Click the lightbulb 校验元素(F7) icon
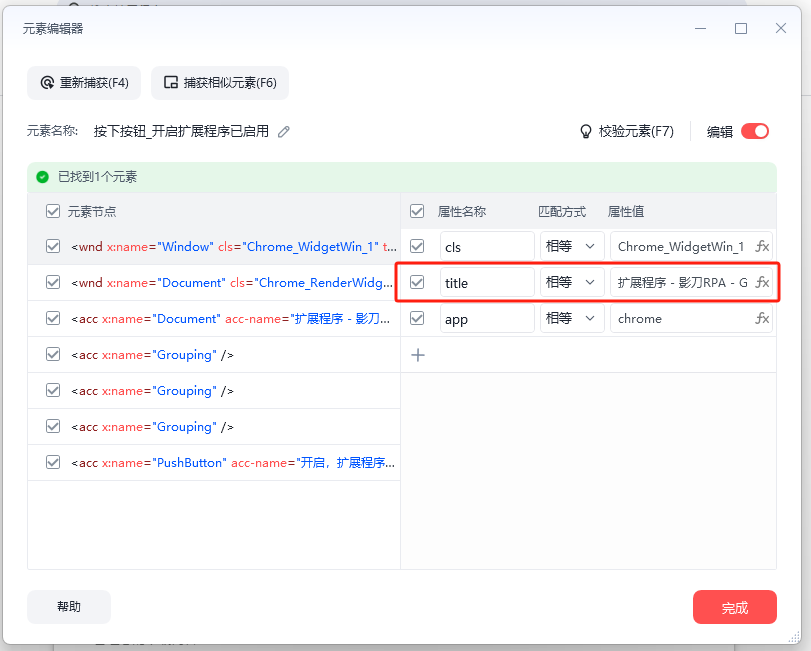 pyautogui.click(x=587, y=131)
